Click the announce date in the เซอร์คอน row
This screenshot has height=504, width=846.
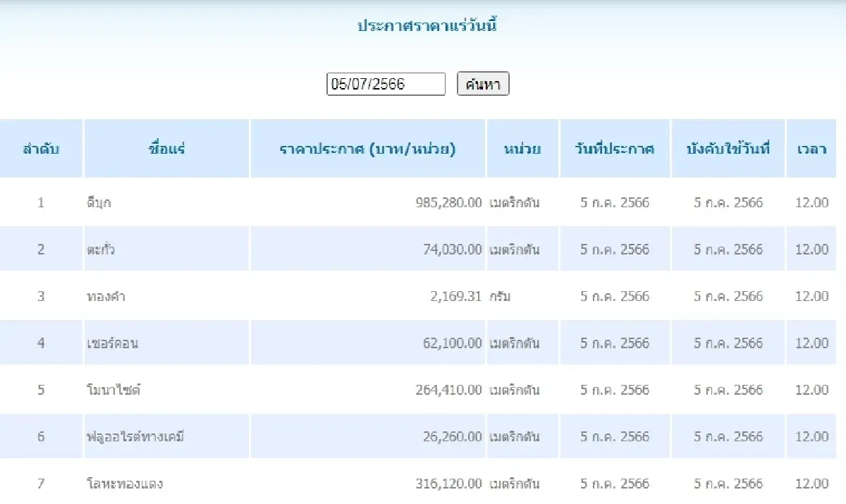[615, 343]
